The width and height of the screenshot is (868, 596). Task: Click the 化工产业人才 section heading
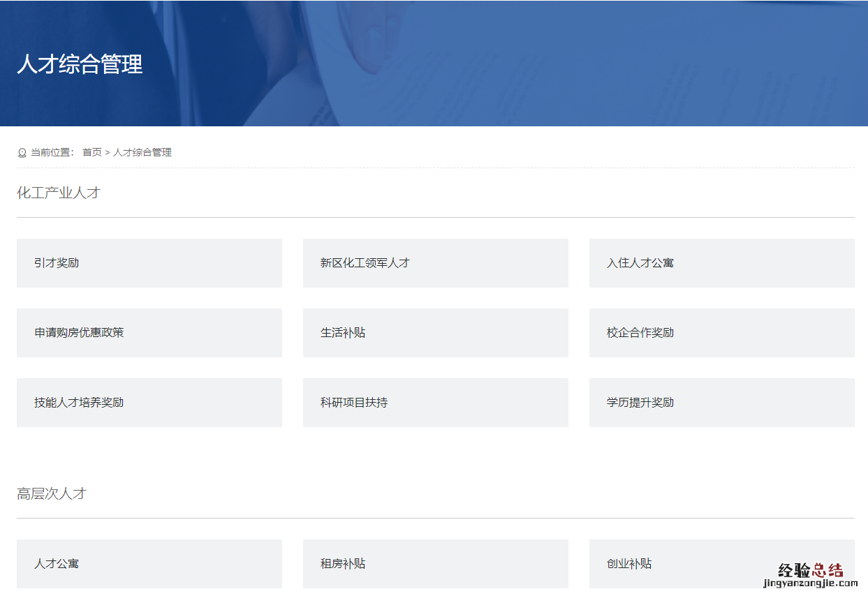click(x=59, y=193)
